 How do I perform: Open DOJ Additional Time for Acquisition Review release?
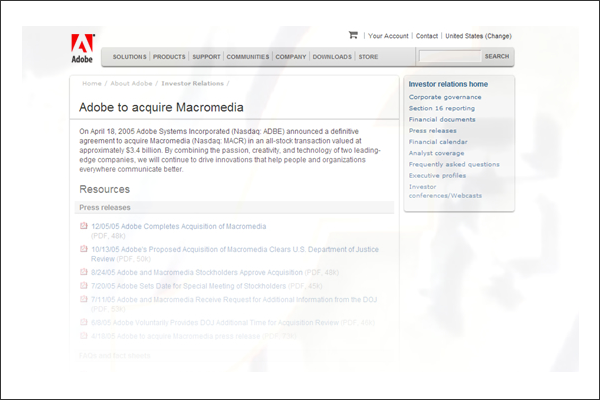[x=215, y=322]
